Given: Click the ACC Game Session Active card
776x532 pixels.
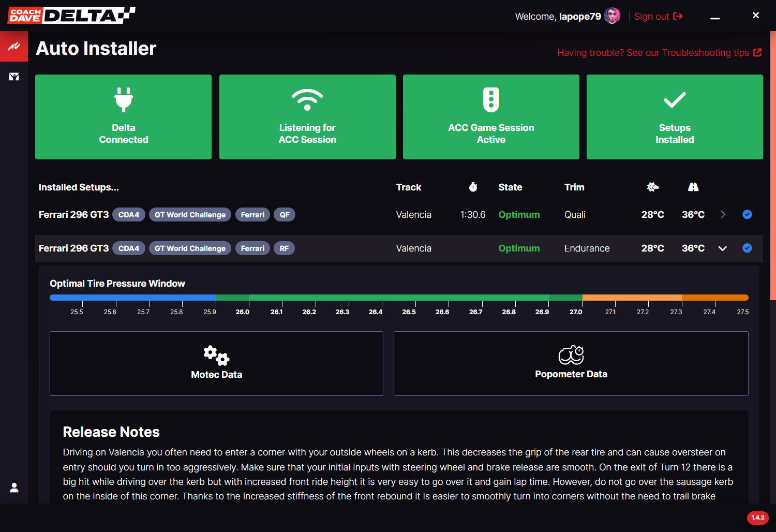Looking at the screenshot, I should click(491, 117).
